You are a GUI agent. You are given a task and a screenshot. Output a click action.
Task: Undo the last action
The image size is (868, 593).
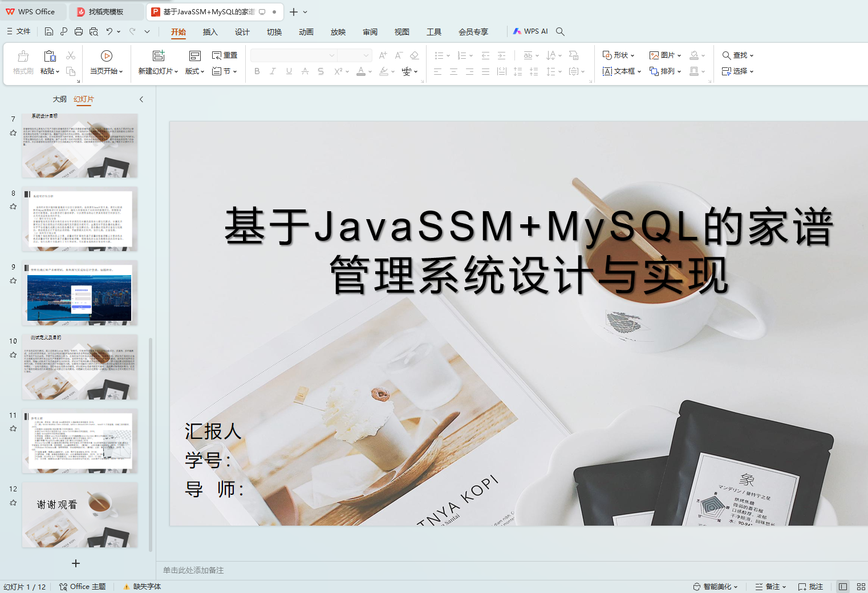click(109, 31)
